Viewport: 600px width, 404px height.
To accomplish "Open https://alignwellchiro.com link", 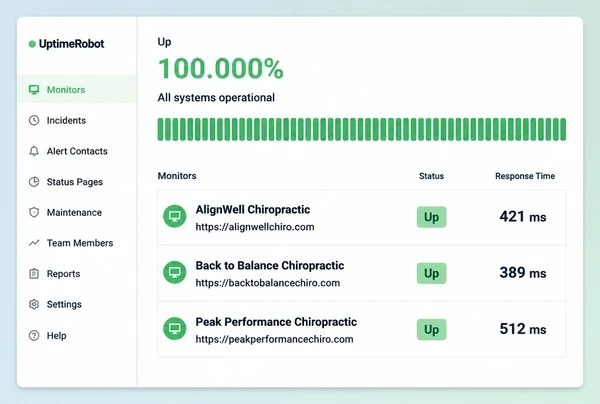I will click(255, 227).
